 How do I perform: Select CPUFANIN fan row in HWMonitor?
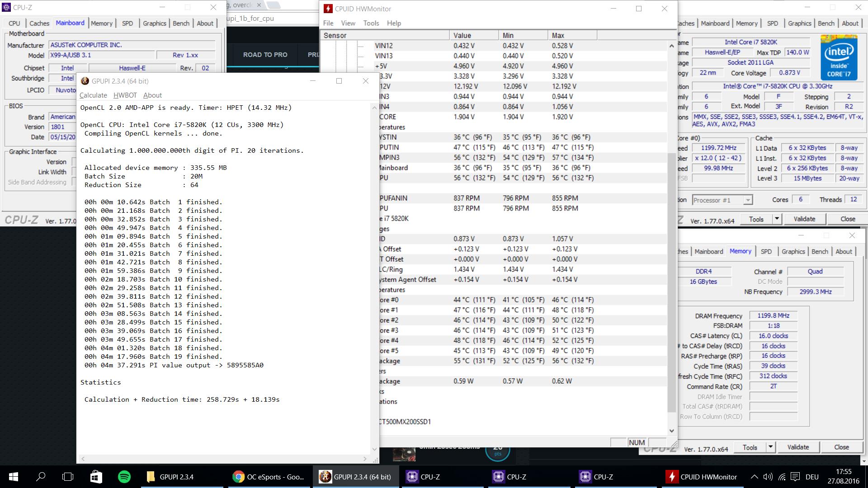(524, 198)
